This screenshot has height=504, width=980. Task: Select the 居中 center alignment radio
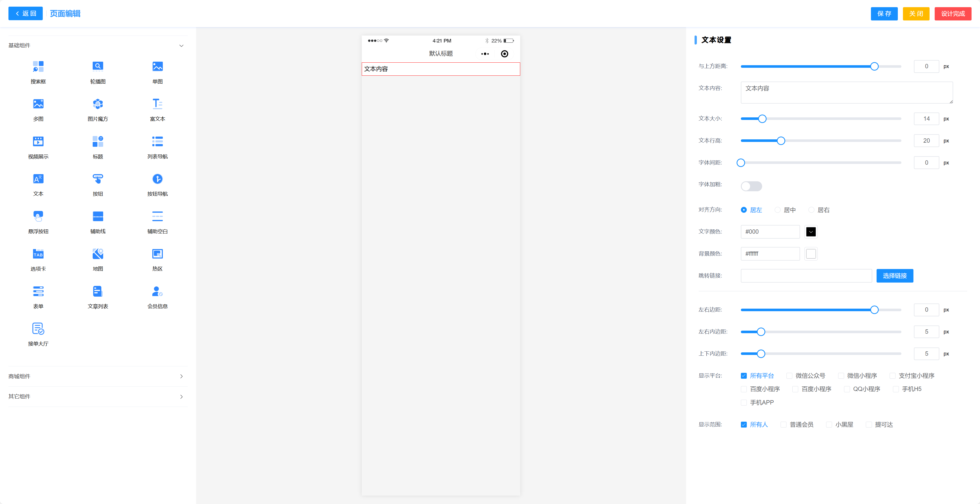point(777,210)
